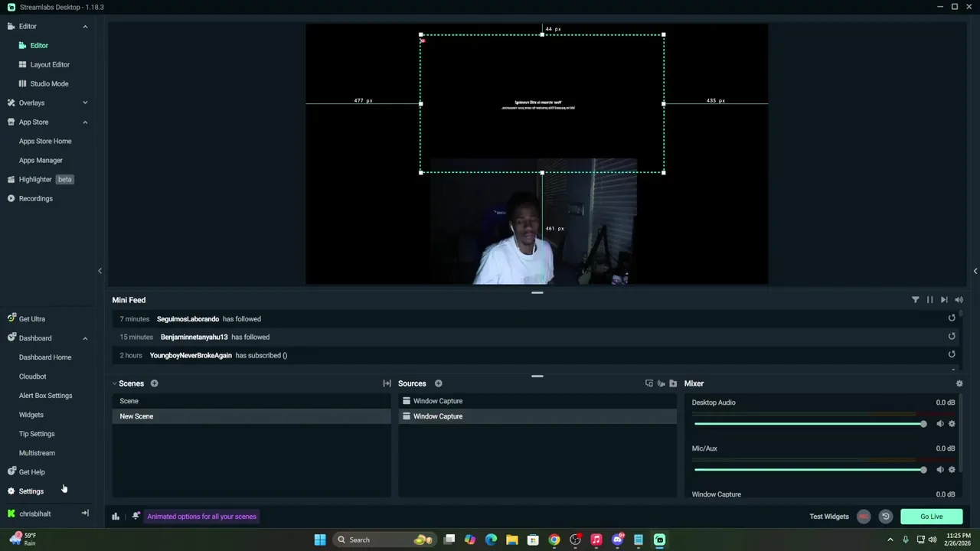Open Alert Box Settings
The width and height of the screenshot is (980, 551).
(45, 396)
